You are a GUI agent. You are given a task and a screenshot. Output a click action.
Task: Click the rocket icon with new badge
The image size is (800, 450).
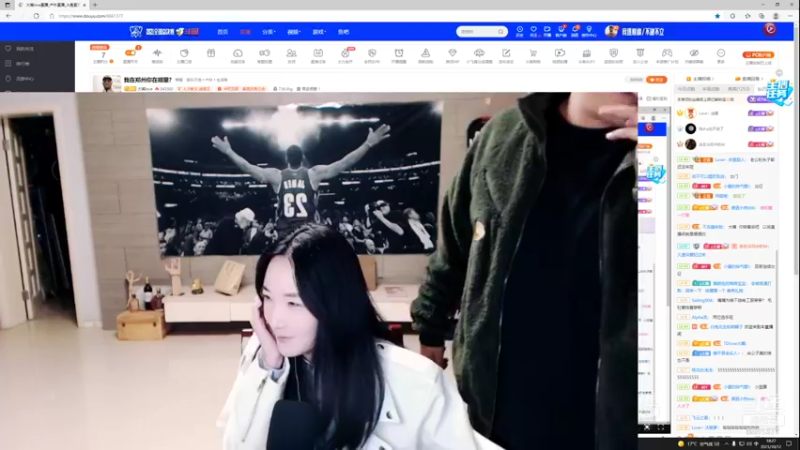(x=345, y=53)
